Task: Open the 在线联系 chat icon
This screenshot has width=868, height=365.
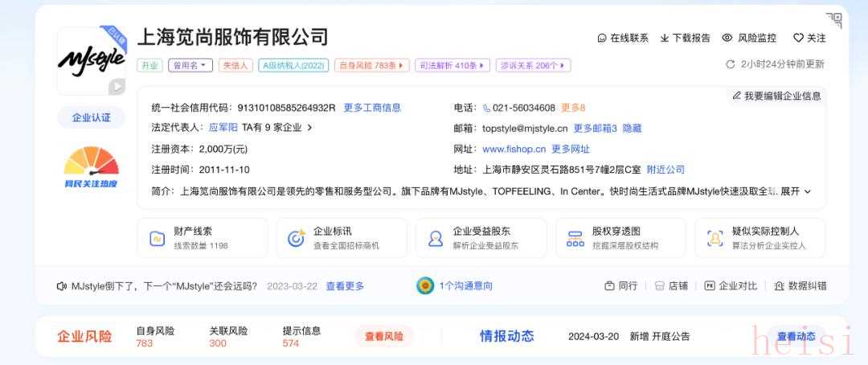Action: pyautogui.click(x=602, y=39)
